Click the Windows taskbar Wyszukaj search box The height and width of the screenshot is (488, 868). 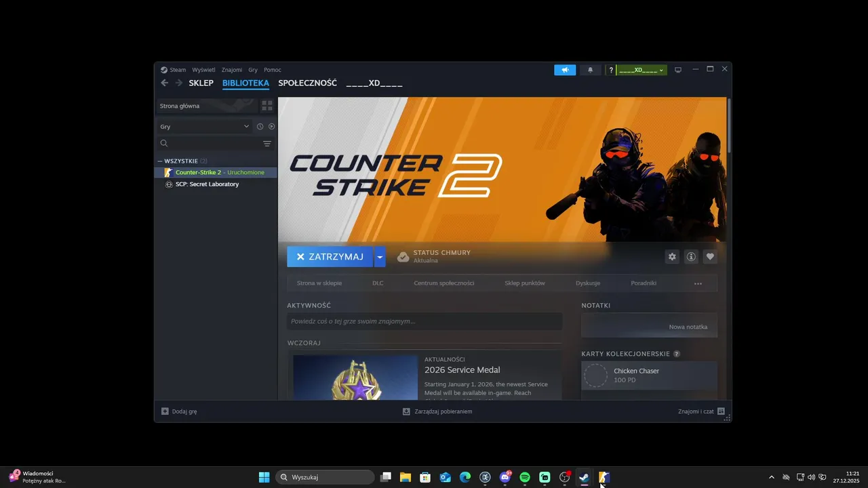(x=325, y=477)
